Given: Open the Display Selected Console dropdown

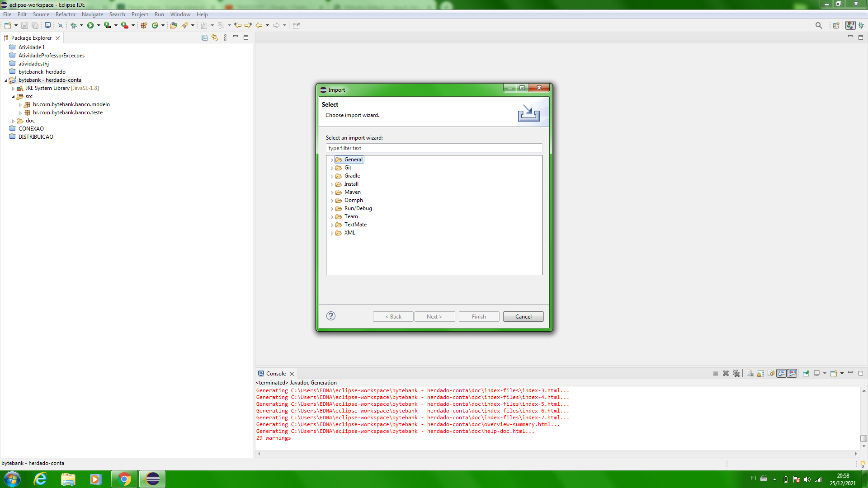Looking at the screenshot, I should pyautogui.click(x=825, y=373).
